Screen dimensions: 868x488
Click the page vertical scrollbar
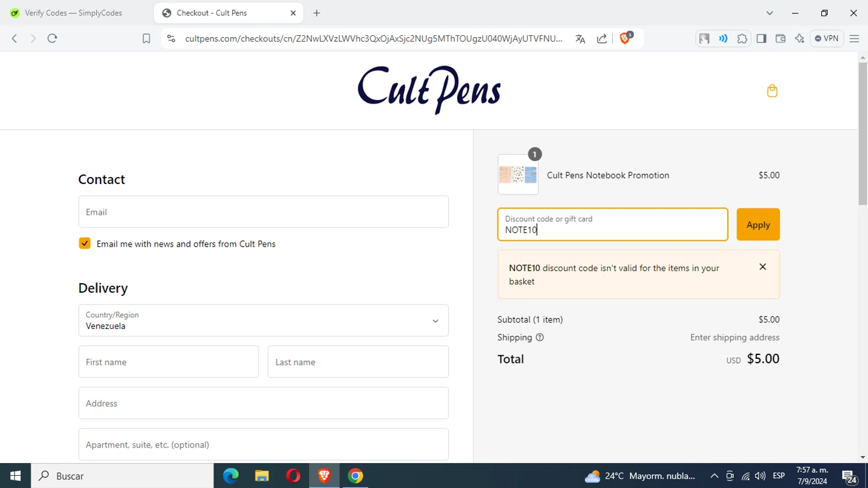coord(863,133)
